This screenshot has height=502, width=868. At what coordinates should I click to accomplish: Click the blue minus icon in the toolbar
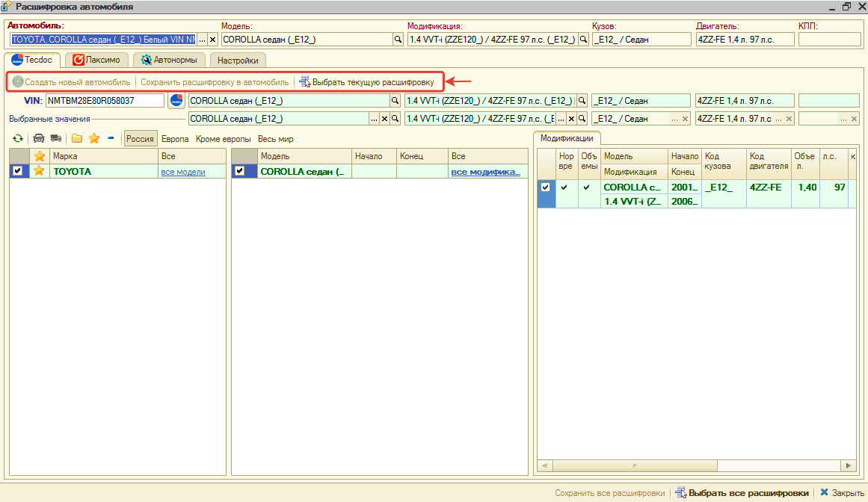(x=111, y=138)
